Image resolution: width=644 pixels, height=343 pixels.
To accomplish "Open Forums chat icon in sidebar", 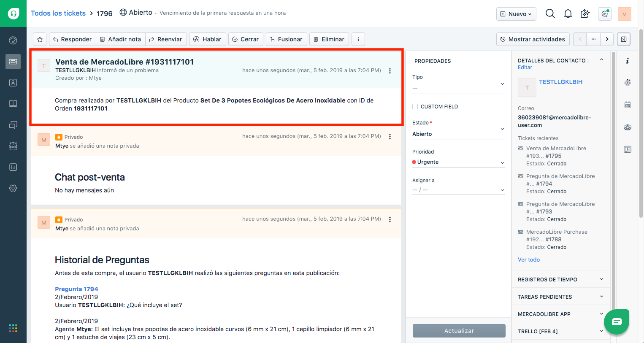I will coord(13,125).
